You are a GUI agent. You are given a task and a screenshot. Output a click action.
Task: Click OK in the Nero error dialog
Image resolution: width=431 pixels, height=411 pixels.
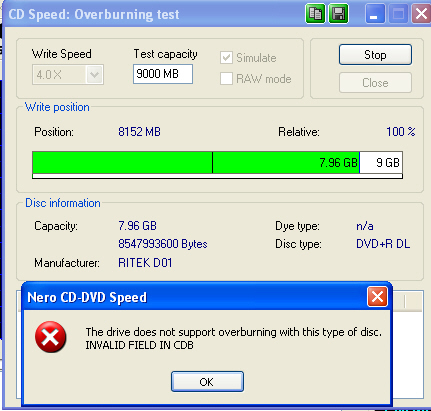pos(207,382)
